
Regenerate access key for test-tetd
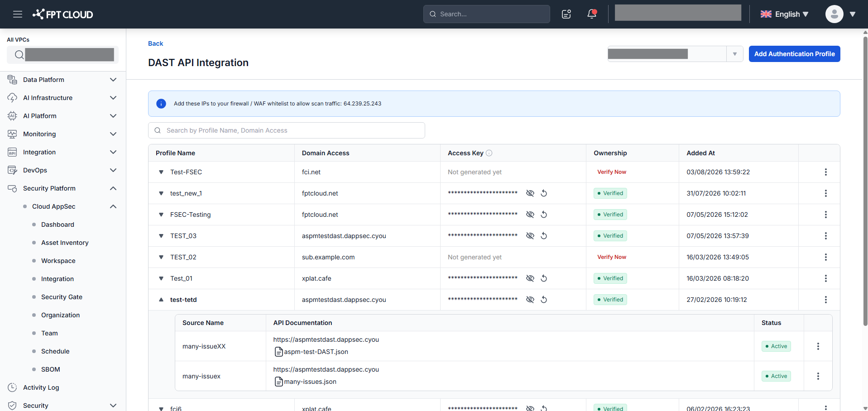544,300
